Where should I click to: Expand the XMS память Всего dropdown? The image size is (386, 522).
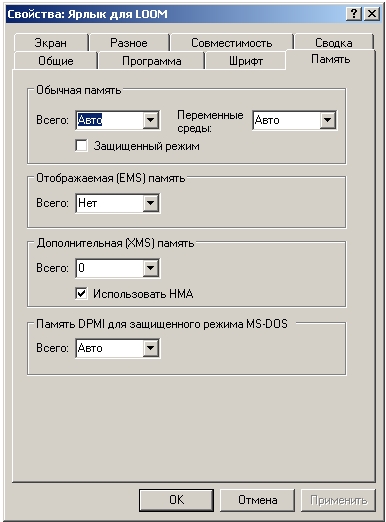(x=151, y=268)
